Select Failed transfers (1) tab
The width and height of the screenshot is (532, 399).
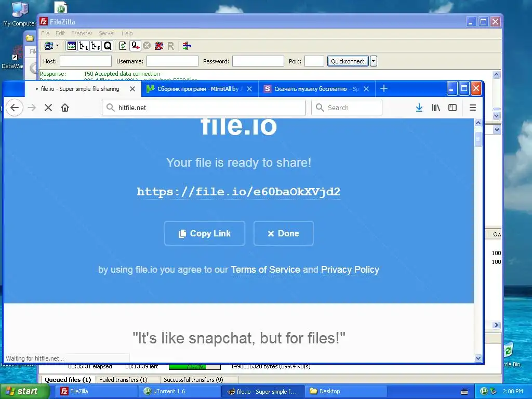pyautogui.click(x=123, y=380)
